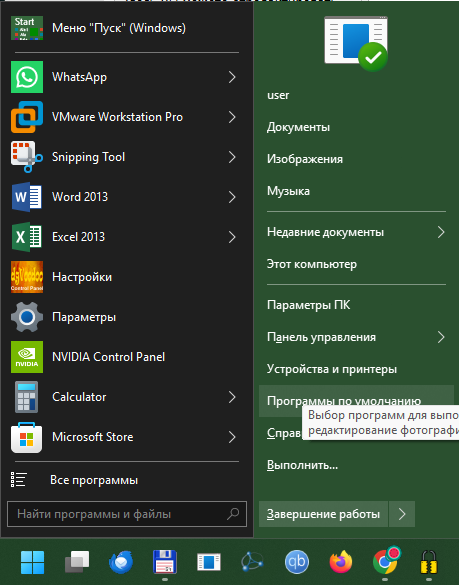Open dgVoodoo Control Panel icon

pos(27,277)
